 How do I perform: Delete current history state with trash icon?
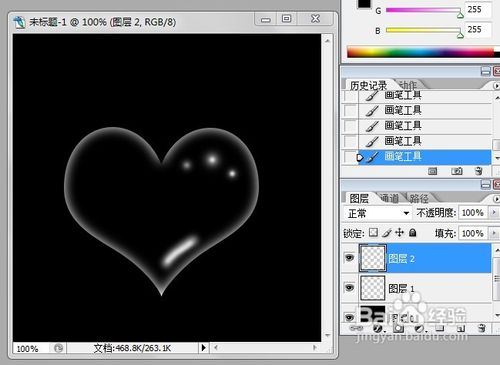(x=479, y=171)
